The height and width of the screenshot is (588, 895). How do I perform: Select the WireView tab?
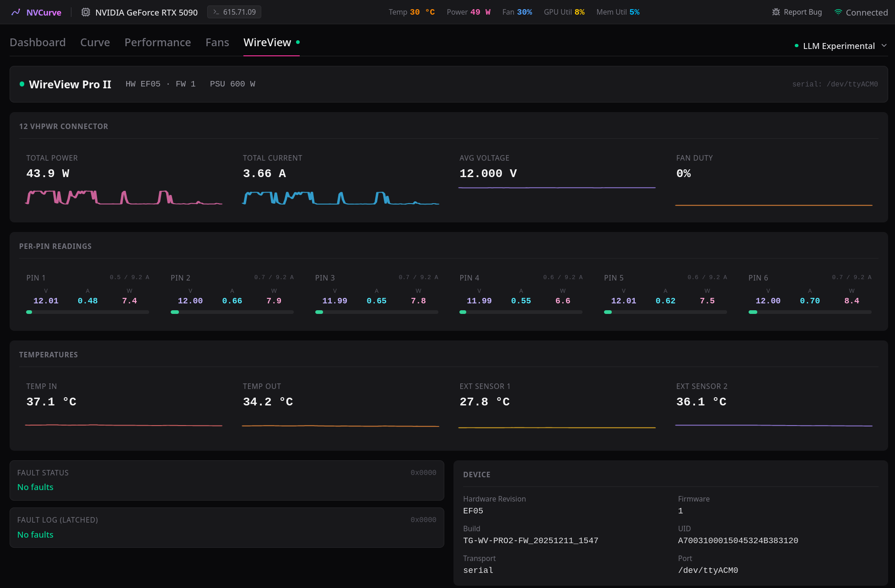click(271, 43)
